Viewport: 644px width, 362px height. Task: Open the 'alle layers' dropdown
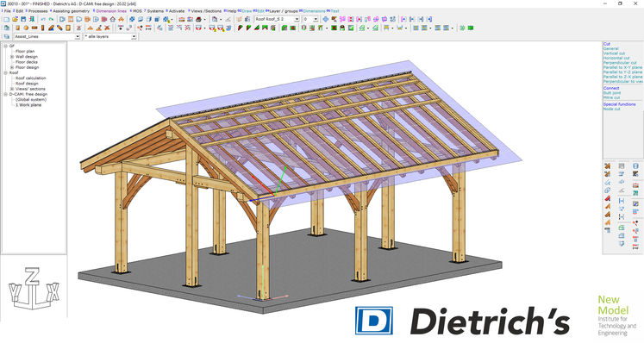134,38
